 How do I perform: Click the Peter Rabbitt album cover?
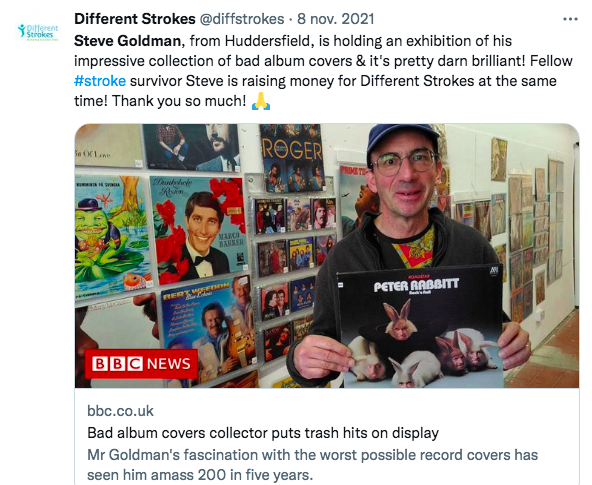(420, 327)
